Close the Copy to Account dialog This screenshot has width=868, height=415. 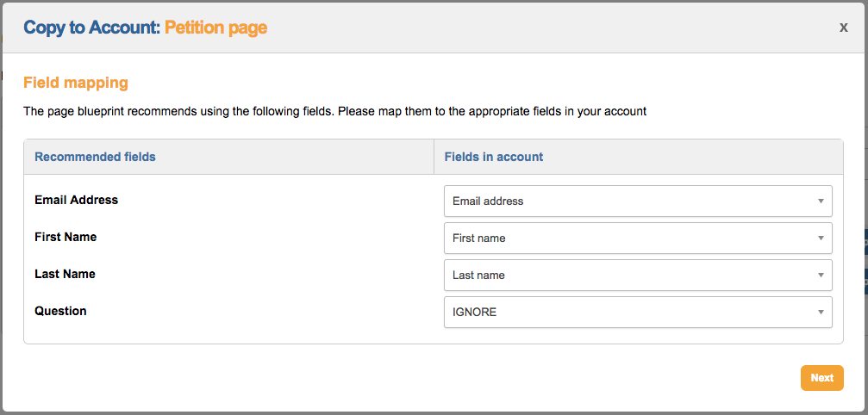pyautogui.click(x=844, y=28)
